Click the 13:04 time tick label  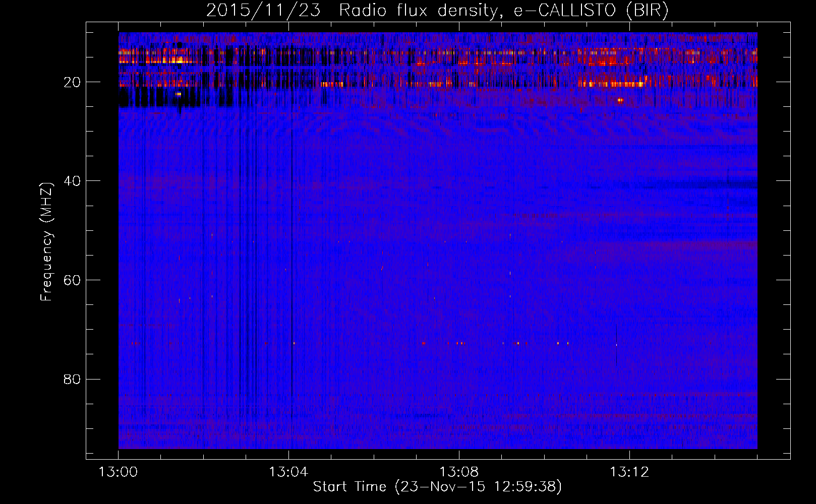click(288, 472)
